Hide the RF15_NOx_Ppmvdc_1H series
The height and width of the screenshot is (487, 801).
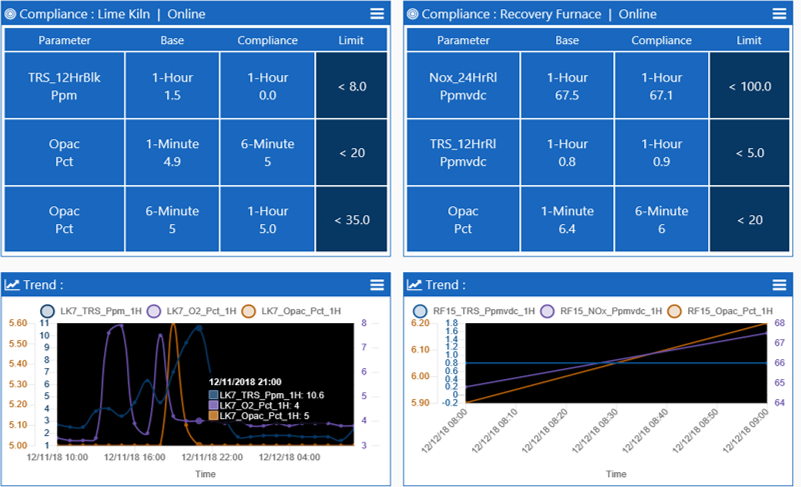tap(600, 311)
